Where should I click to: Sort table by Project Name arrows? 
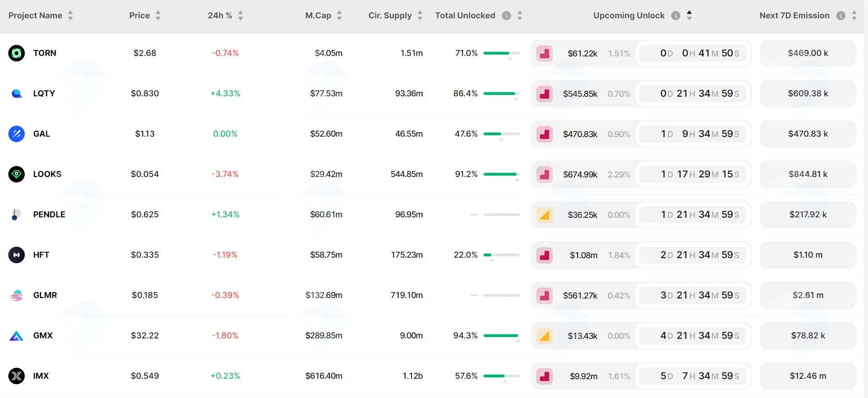(x=70, y=16)
